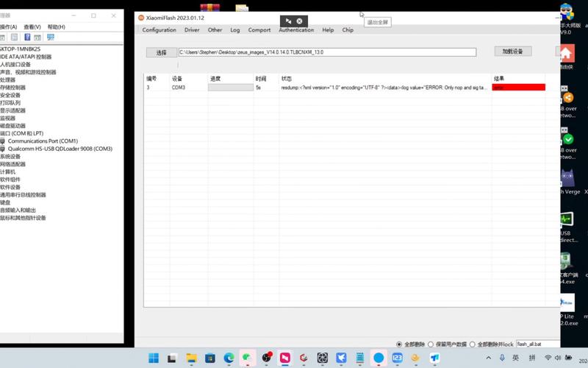Click the COM3 row progress bar
The height and width of the screenshot is (368, 588).
pos(231,87)
